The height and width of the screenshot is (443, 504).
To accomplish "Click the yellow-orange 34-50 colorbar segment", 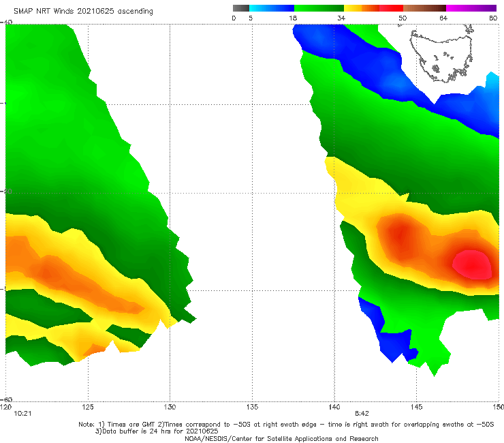I will [373, 8].
